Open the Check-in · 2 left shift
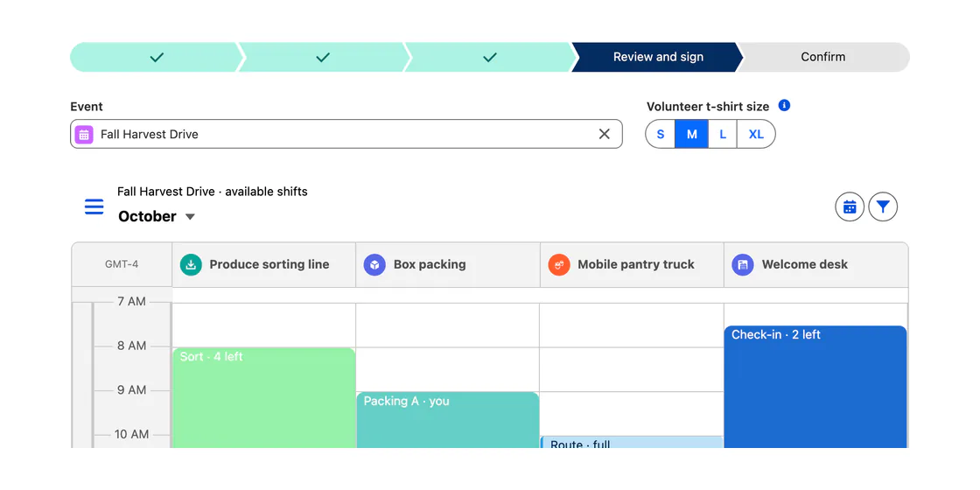980x490 pixels. [x=815, y=387]
